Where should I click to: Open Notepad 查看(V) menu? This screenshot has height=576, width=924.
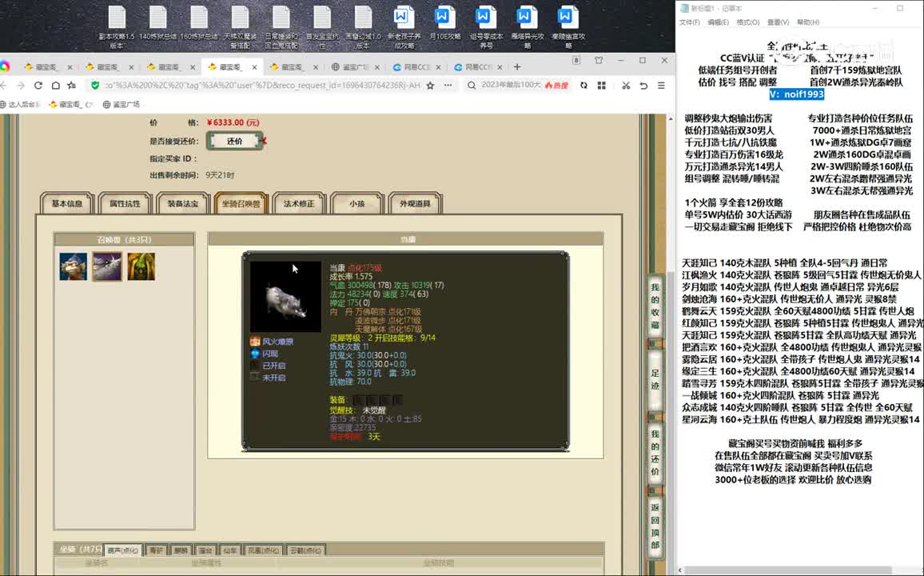[x=778, y=22]
